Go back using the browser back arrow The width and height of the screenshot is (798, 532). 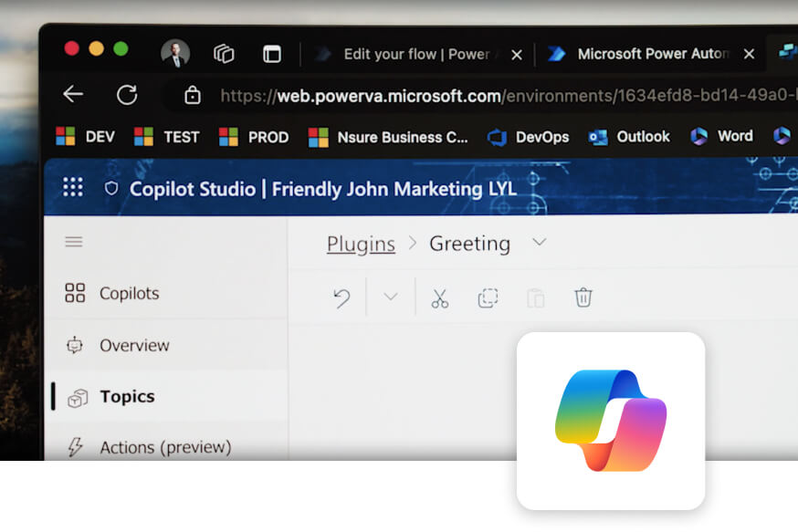(x=73, y=94)
